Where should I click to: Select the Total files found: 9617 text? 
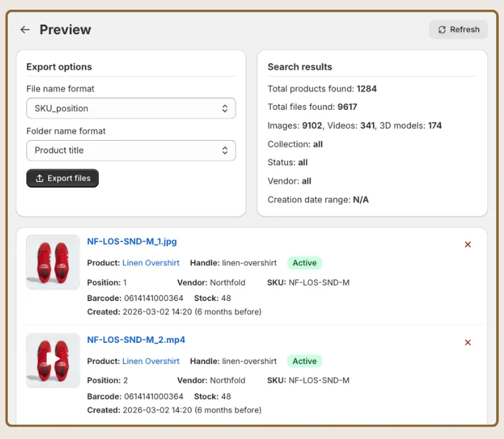coord(313,107)
